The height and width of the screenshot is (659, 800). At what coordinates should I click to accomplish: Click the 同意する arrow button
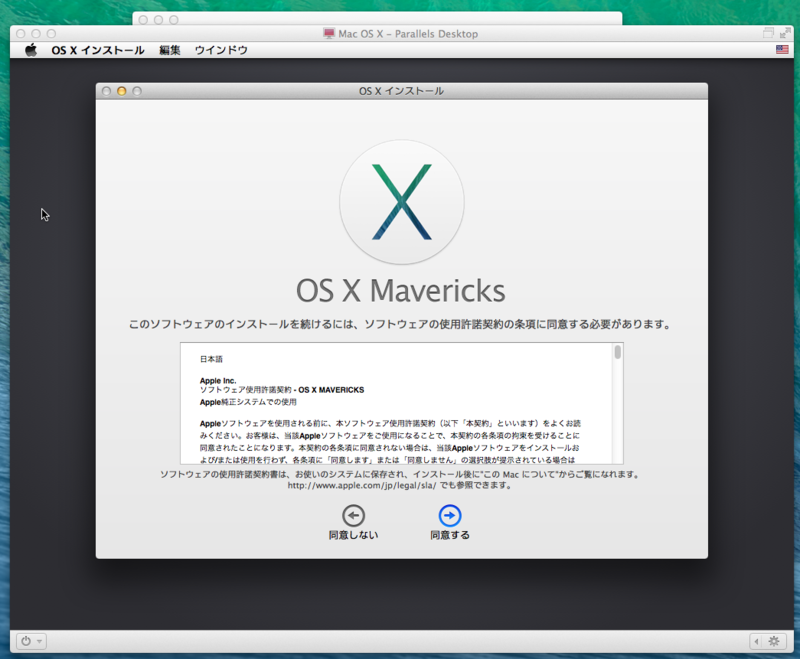point(449,515)
